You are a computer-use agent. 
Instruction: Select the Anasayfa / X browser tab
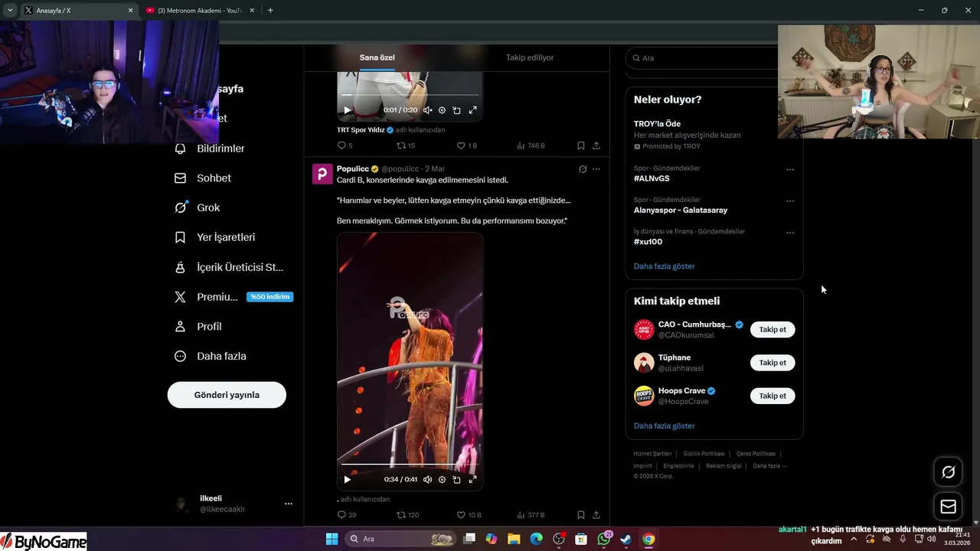pos(78,10)
